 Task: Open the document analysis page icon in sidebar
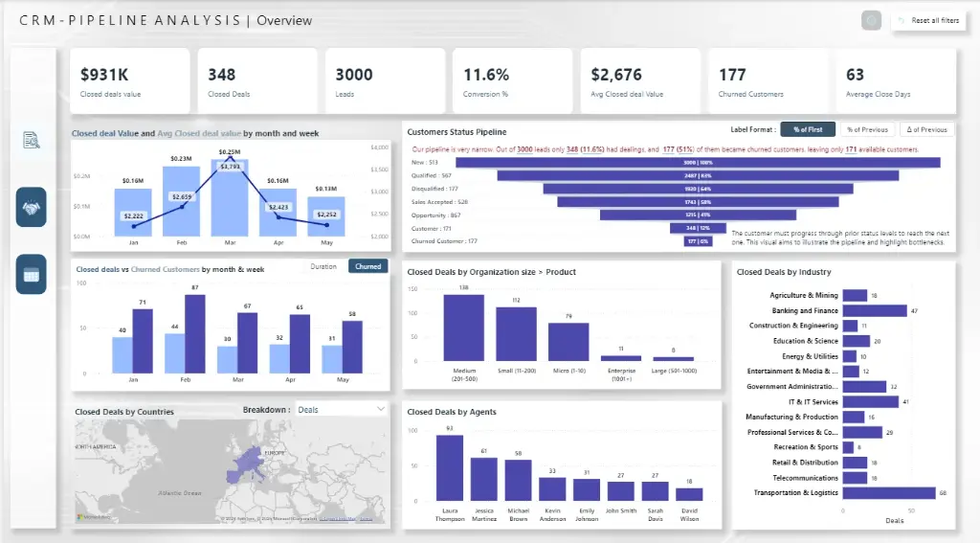coord(32,140)
